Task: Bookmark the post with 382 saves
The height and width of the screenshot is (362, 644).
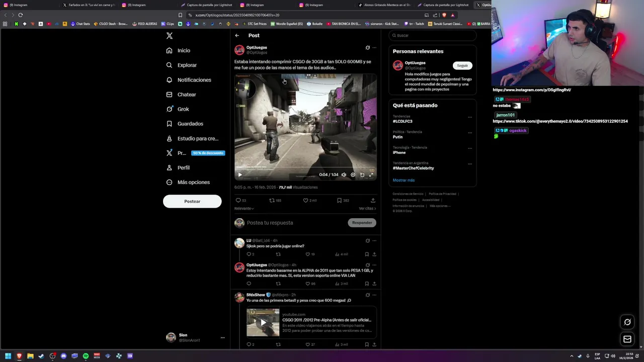Action: click(x=343, y=200)
